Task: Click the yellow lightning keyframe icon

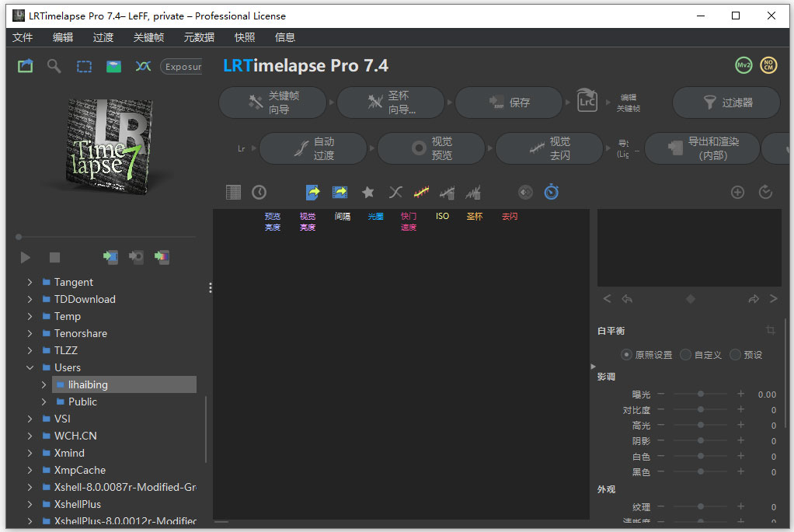Action: click(420, 192)
